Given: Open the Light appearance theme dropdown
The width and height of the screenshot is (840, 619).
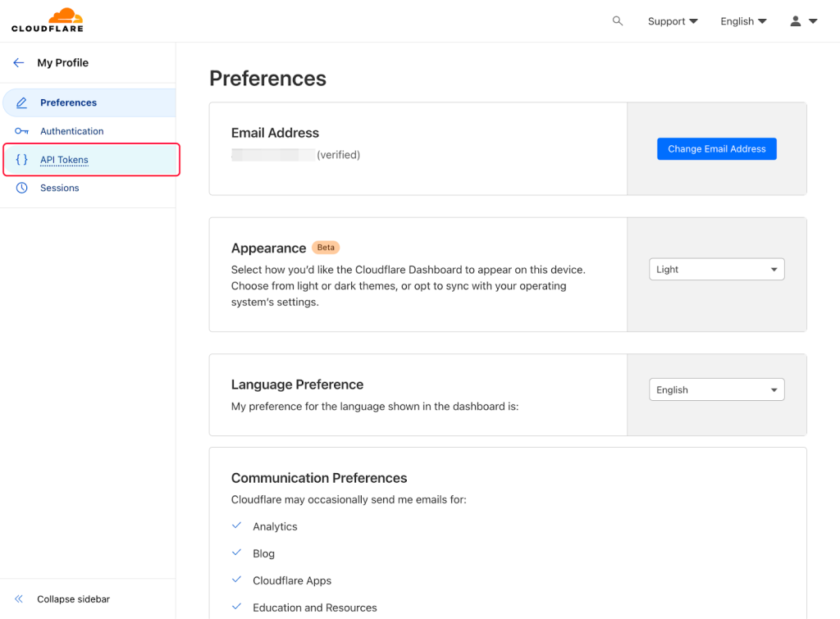Looking at the screenshot, I should coord(716,270).
